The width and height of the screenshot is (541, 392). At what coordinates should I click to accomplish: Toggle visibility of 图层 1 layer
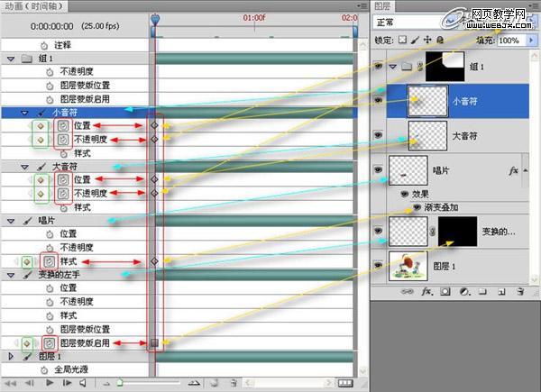[x=379, y=265]
